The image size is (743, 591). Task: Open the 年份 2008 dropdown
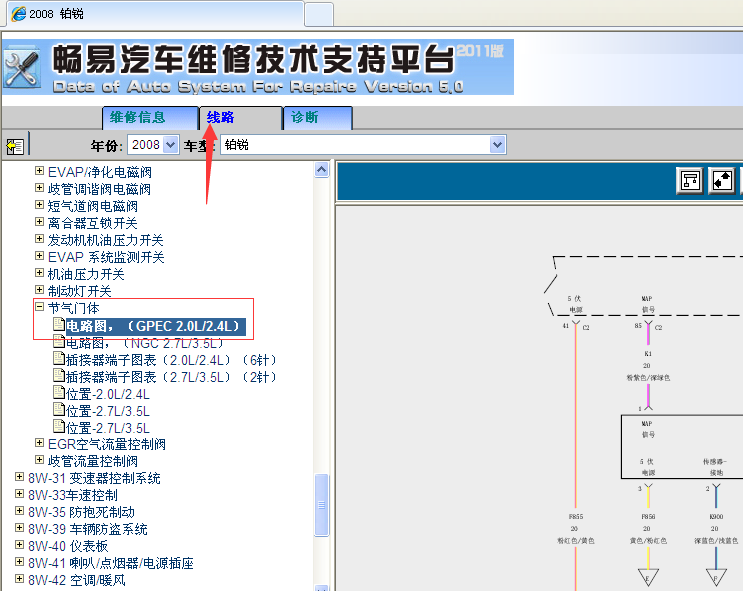pyautogui.click(x=171, y=145)
